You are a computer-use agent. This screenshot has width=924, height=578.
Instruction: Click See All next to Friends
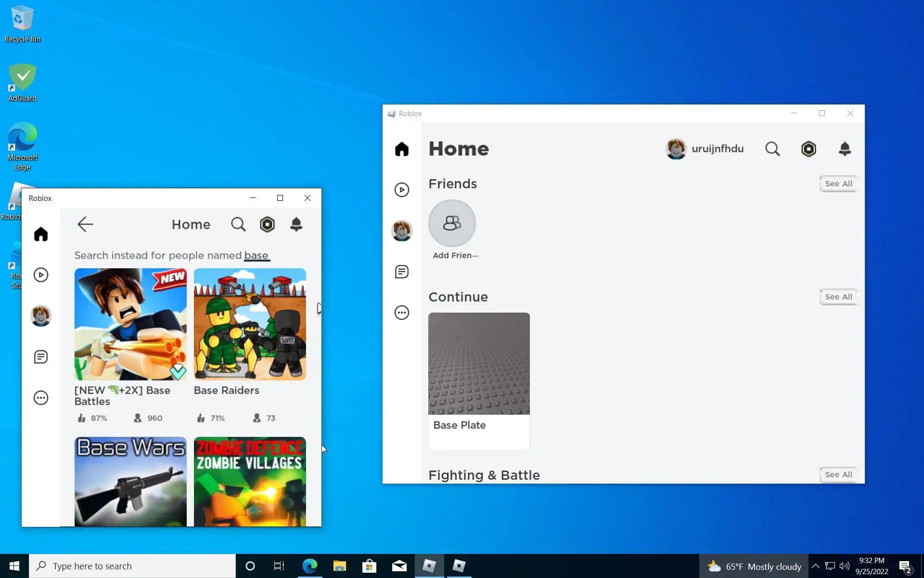point(838,184)
